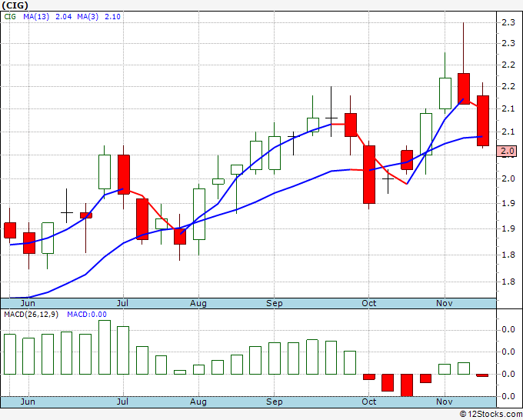Select Sep on the price chart axis
Image resolution: width=523 pixels, height=420 pixels.
click(274, 303)
